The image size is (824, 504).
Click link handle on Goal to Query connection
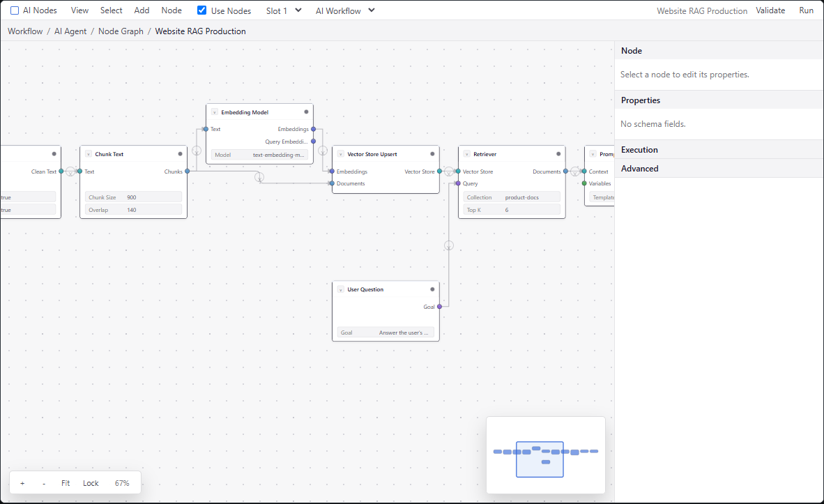pyautogui.click(x=449, y=245)
